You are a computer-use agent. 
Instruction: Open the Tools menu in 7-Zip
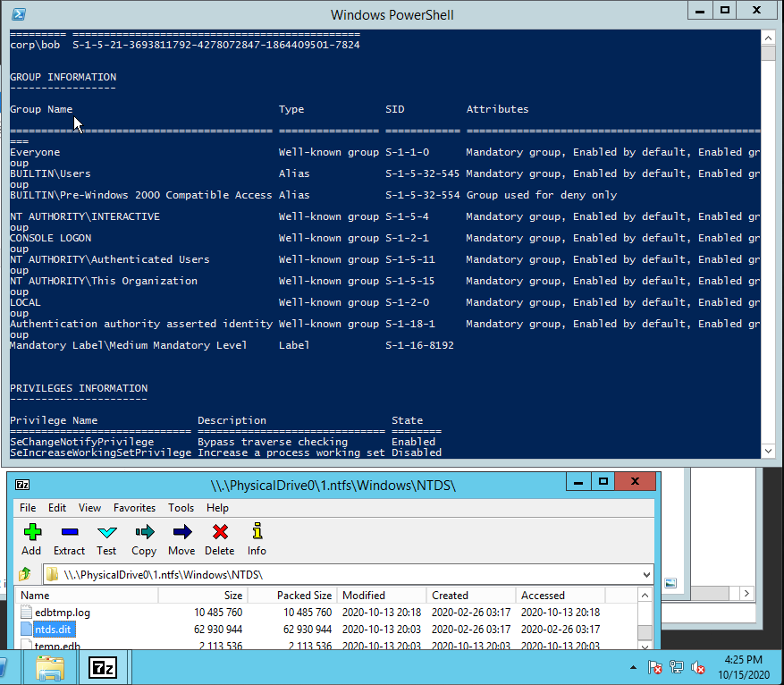point(181,508)
